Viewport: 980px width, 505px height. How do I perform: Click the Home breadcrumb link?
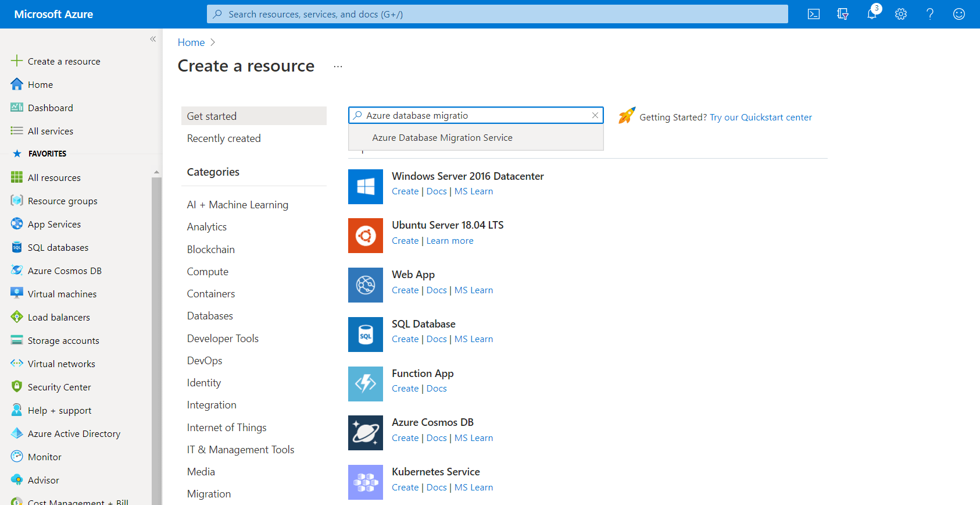191,42
